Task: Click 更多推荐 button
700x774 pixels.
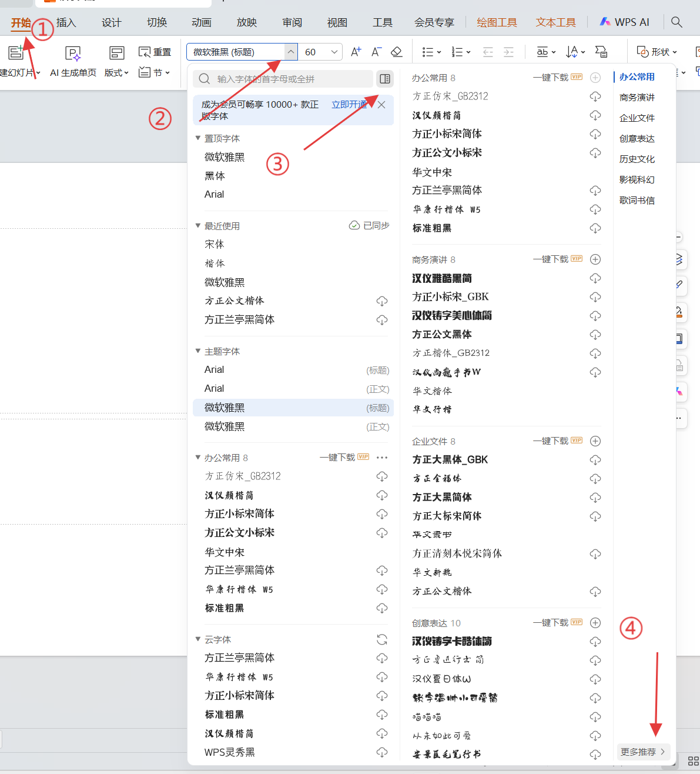Action: coord(643,752)
